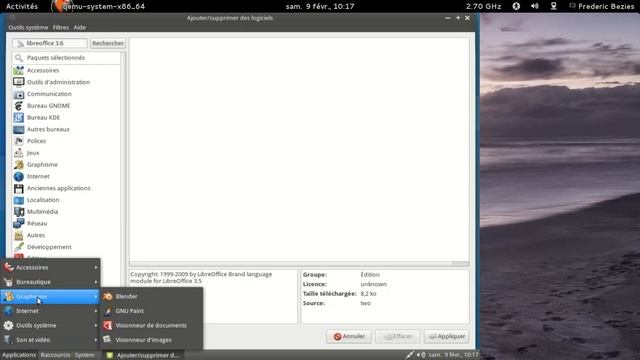
Task: Select the Paquets sélectionnés entry
Action: 67,58
